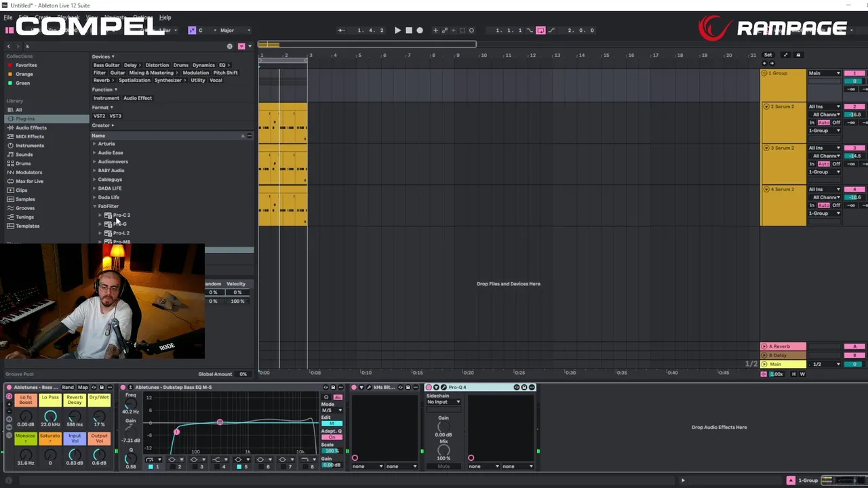Screen dimensions: 868x488
Task: Open the Tunings browser category
Action: pos(47,217)
